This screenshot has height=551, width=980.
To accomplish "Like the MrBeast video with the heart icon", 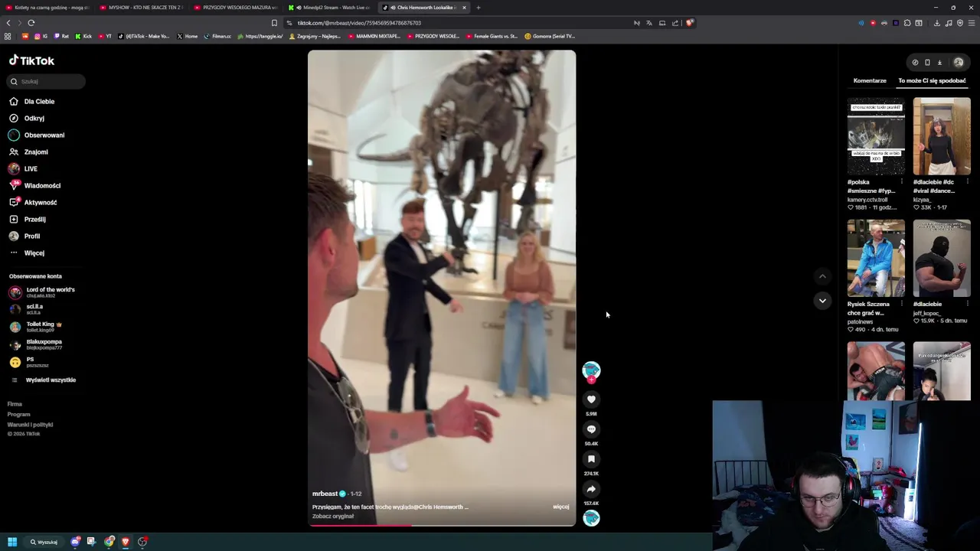I will click(x=591, y=399).
